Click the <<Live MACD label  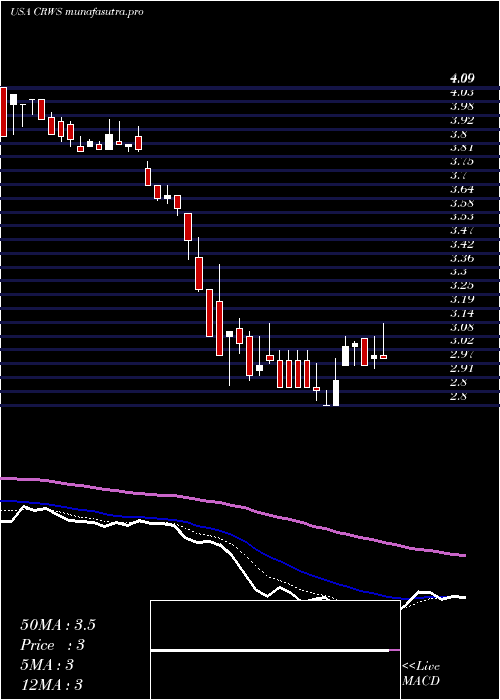click(421, 674)
